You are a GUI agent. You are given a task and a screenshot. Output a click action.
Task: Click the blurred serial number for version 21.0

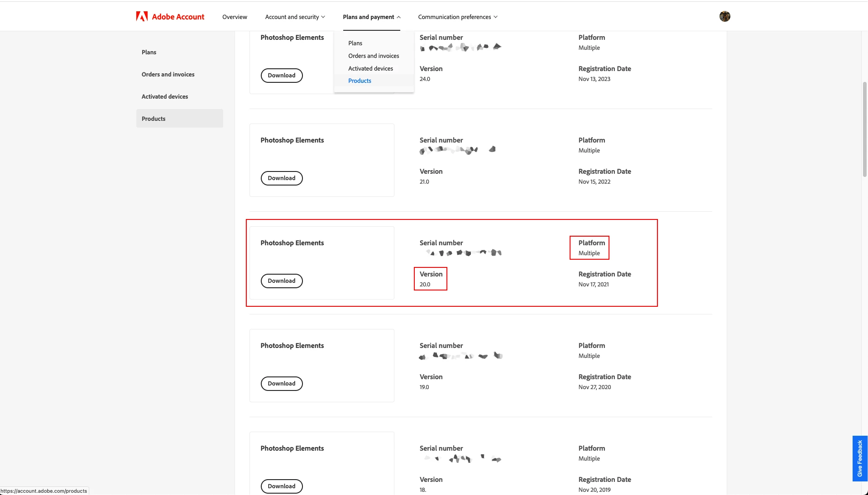pos(457,150)
